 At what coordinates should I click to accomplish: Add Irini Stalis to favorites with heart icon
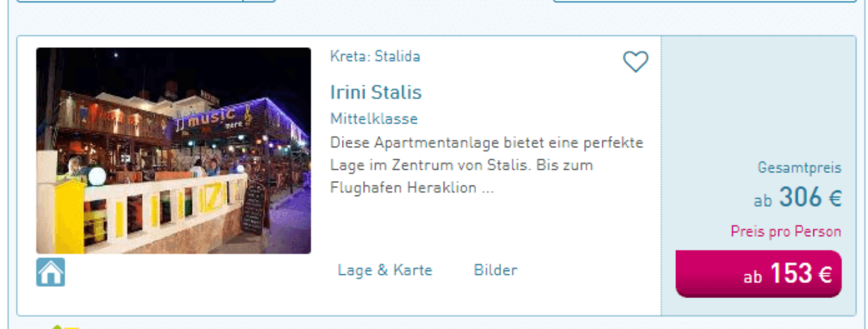(635, 62)
